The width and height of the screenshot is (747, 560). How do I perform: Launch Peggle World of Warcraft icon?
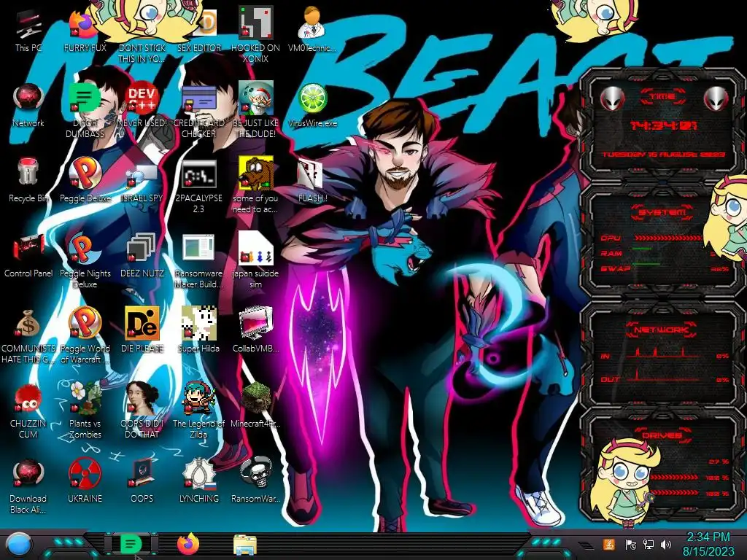coord(85,323)
